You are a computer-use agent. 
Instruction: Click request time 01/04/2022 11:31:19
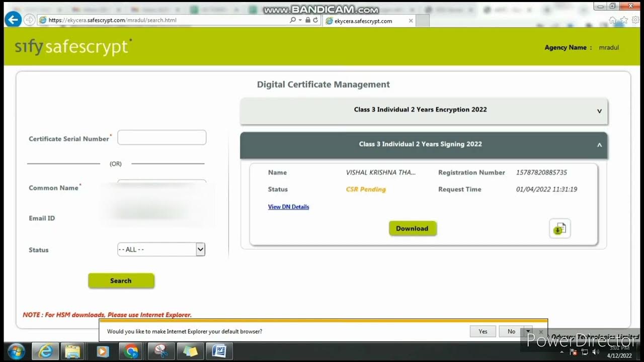[546, 190]
